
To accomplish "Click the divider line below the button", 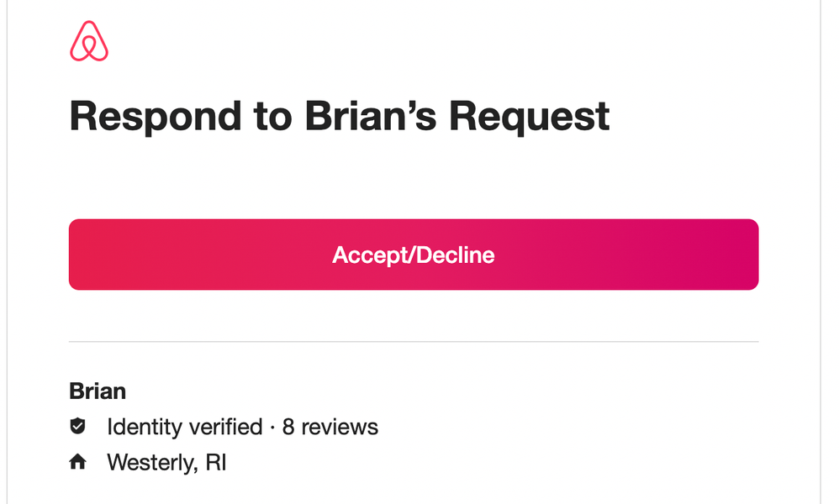I will (414, 342).
